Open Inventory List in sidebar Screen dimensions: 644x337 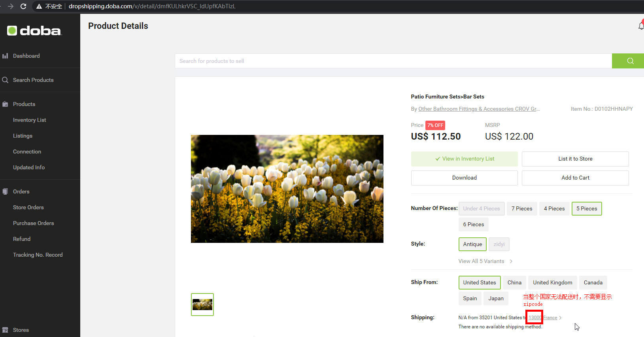(x=29, y=120)
